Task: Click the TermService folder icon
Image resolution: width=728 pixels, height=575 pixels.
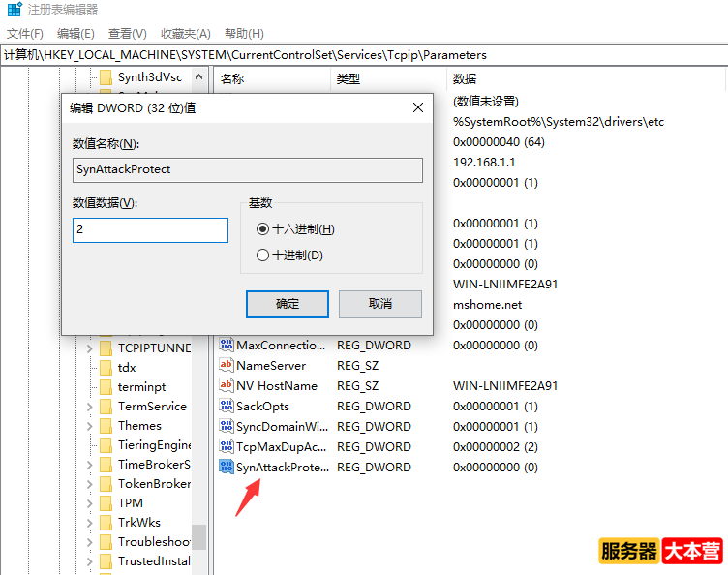Action: coord(106,406)
